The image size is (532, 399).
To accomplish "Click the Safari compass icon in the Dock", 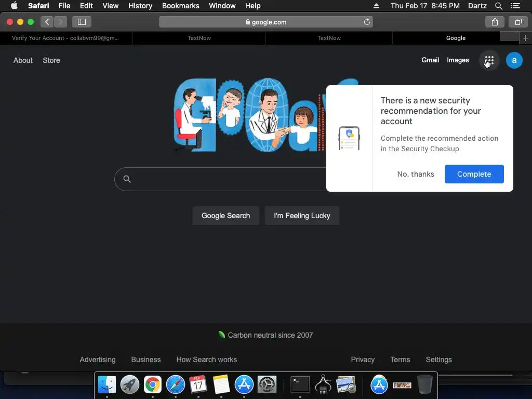I will [176, 385].
